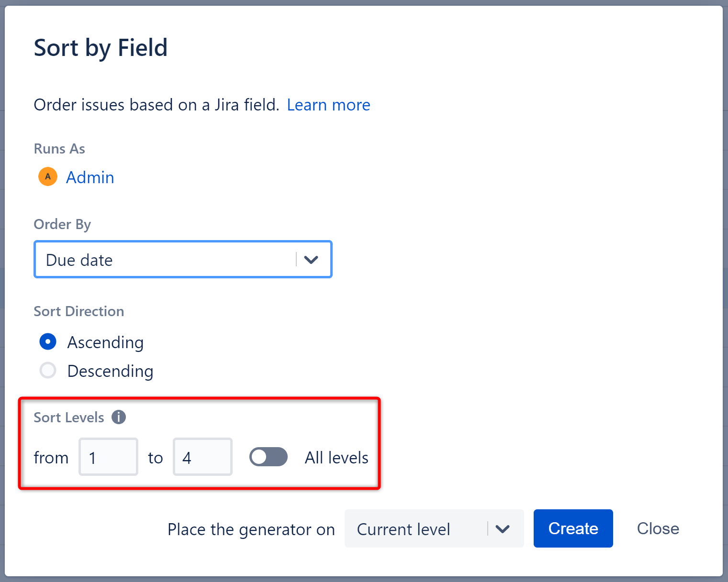Toggle the All levels switch
The width and height of the screenshot is (728, 582).
point(268,457)
